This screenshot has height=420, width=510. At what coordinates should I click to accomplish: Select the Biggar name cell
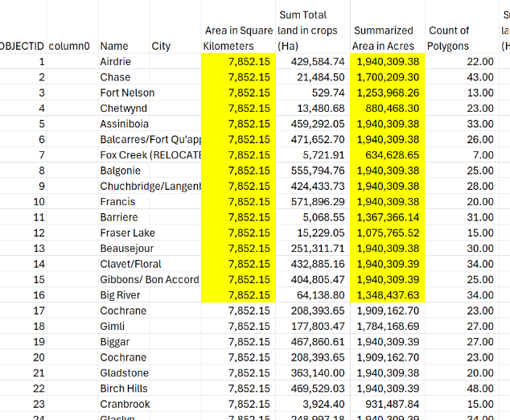pyautogui.click(x=115, y=342)
